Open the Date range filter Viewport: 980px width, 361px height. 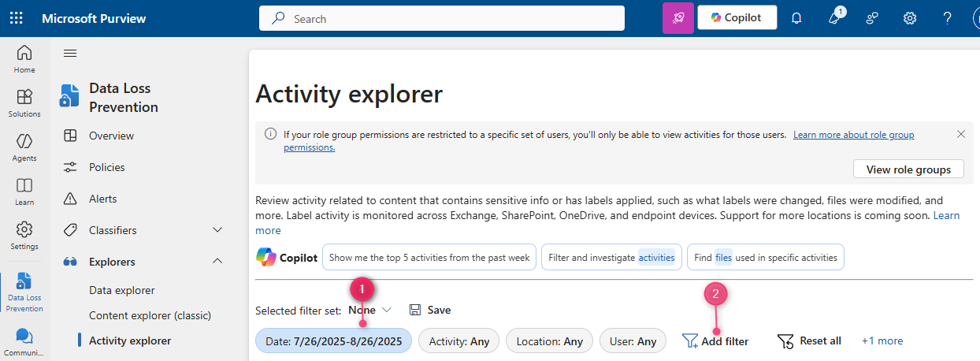point(333,341)
